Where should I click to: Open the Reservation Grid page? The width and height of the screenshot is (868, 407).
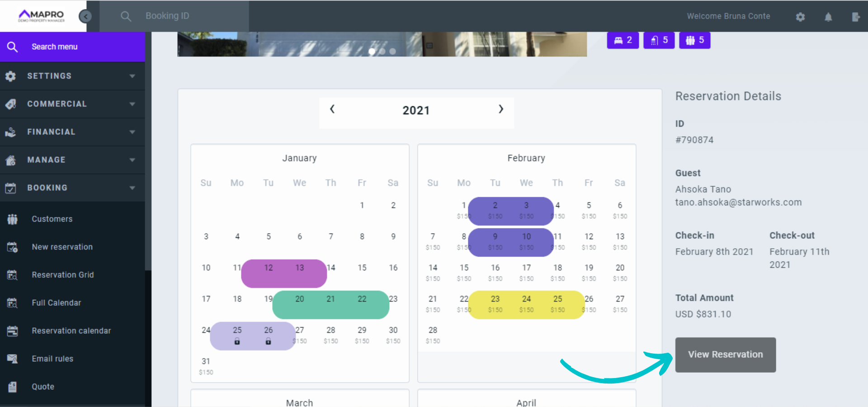click(63, 274)
